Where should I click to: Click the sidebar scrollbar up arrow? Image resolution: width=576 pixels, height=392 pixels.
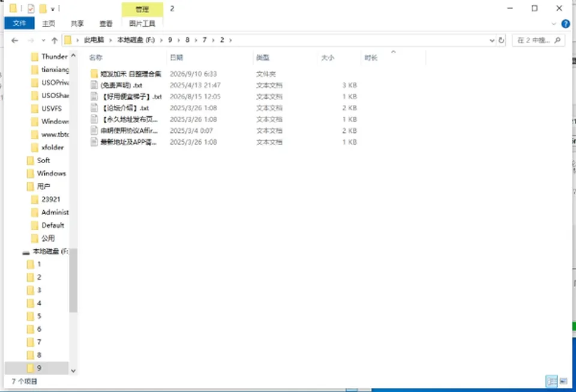[73, 56]
